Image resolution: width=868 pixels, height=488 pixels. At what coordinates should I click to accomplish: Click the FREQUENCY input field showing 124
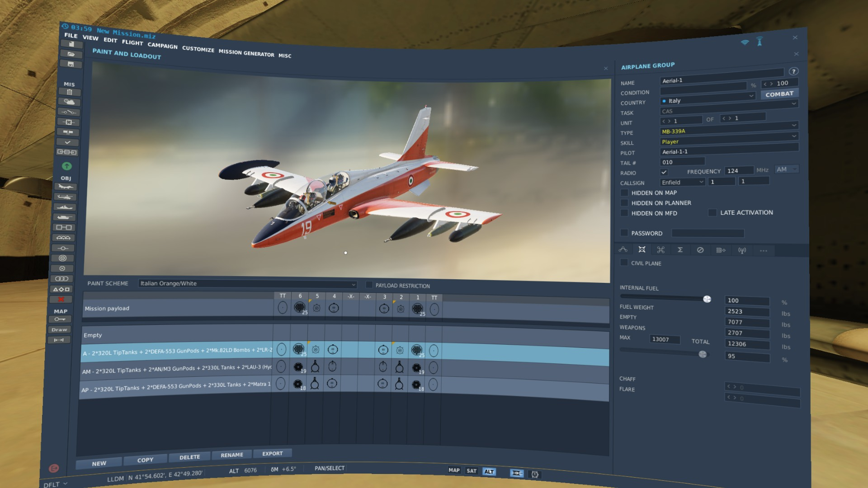(739, 170)
